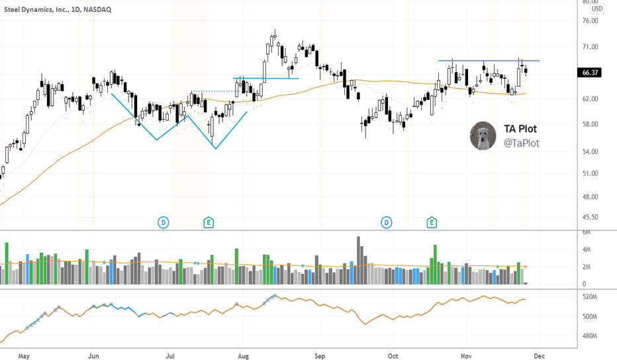Viewport: 617px width, 364px height.
Task: Click the Jun label on time axis
Action: click(x=93, y=356)
